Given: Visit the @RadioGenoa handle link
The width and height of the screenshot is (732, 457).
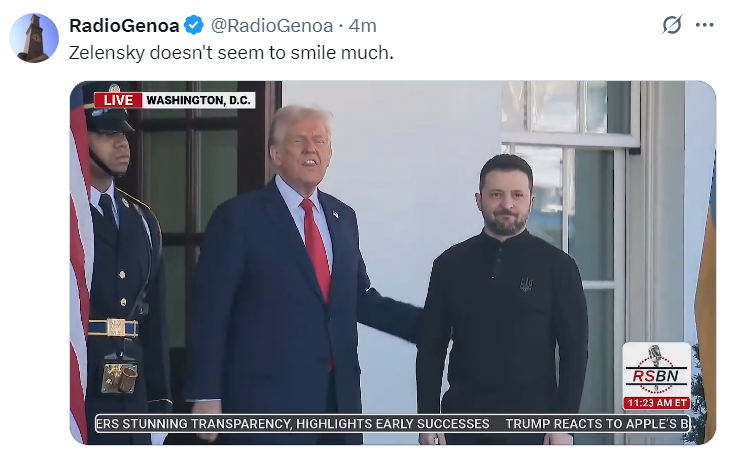Looking at the screenshot, I should coord(272,26).
